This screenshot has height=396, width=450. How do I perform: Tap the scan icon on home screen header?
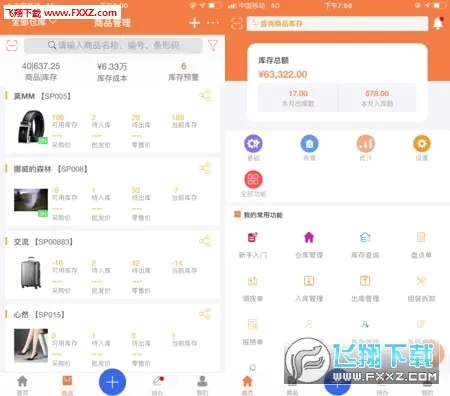237,23
